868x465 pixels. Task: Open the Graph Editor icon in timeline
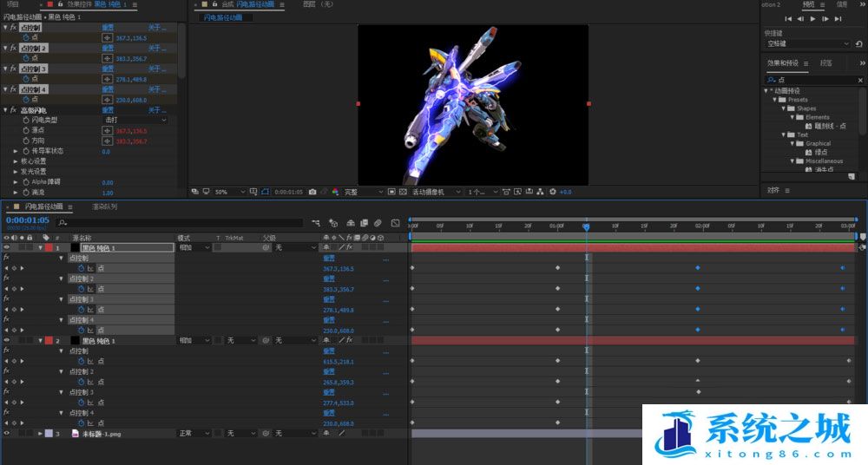395,223
